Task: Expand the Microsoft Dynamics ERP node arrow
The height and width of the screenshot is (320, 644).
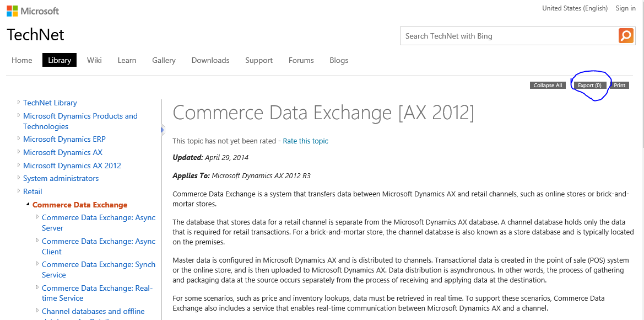Action: [x=19, y=138]
